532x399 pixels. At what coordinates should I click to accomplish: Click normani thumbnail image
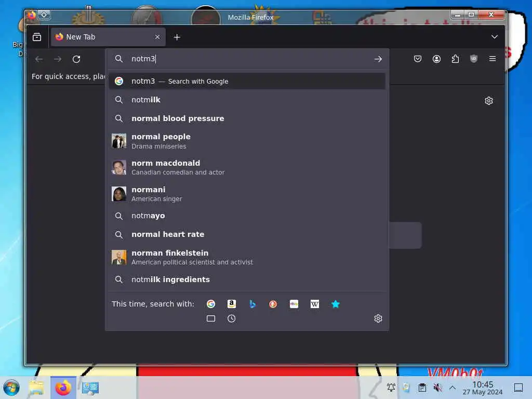(119, 194)
